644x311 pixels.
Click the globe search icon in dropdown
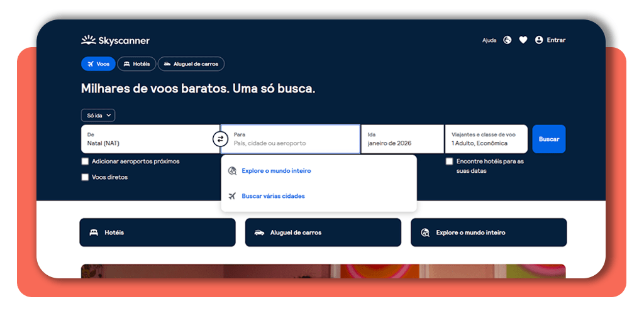(x=232, y=171)
